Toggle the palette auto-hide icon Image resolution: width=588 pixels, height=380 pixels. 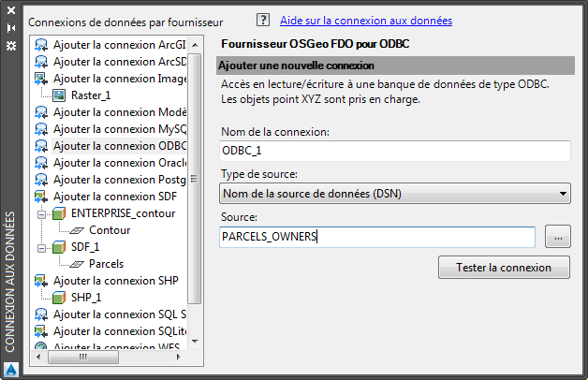tap(11, 28)
